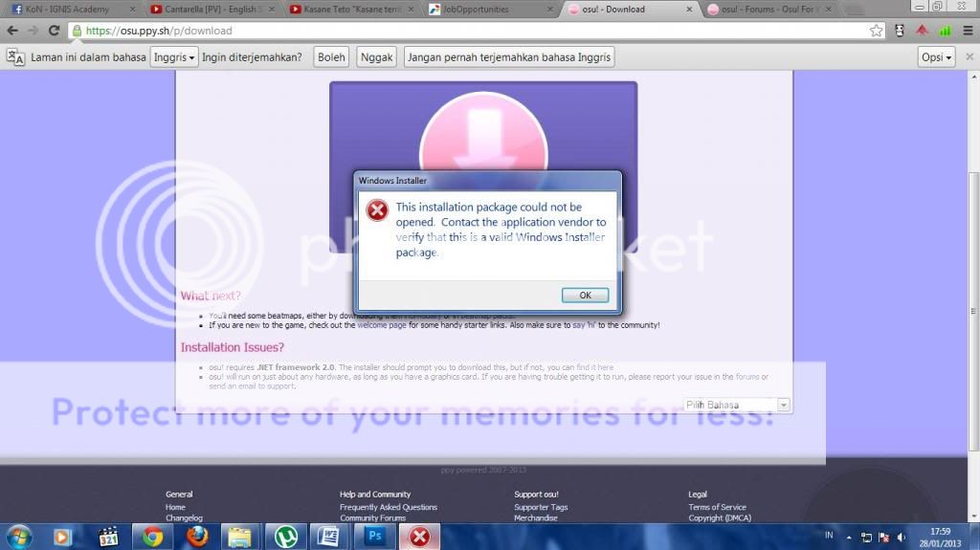Open Windows Media Player from the taskbar
Viewport: 980px width, 550px height.
[62, 537]
